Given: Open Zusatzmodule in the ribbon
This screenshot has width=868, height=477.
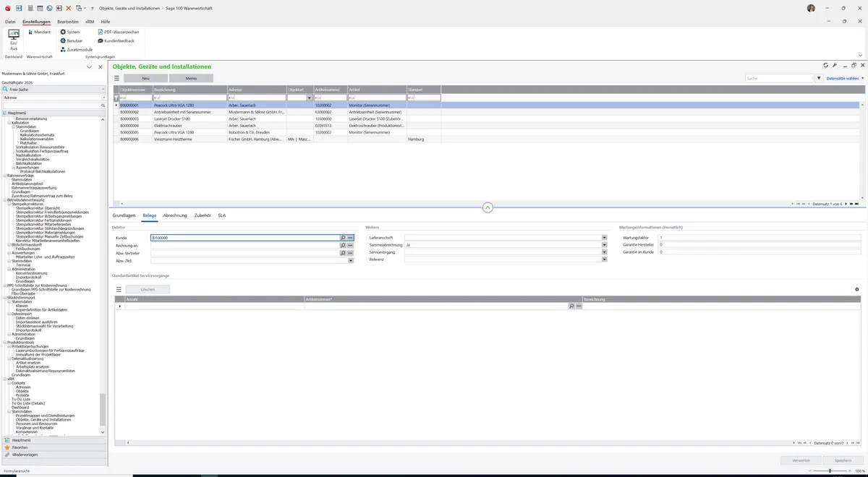Looking at the screenshot, I should [77, 49].
